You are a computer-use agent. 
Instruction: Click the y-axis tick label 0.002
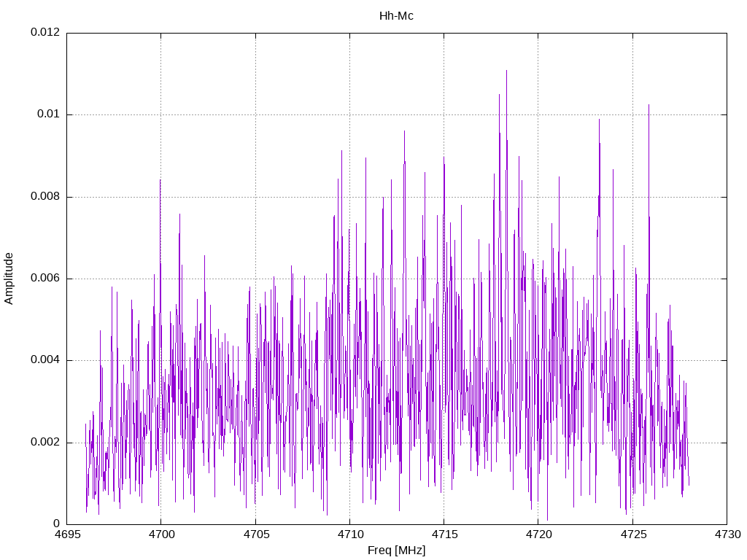click(x=45, y=443)
